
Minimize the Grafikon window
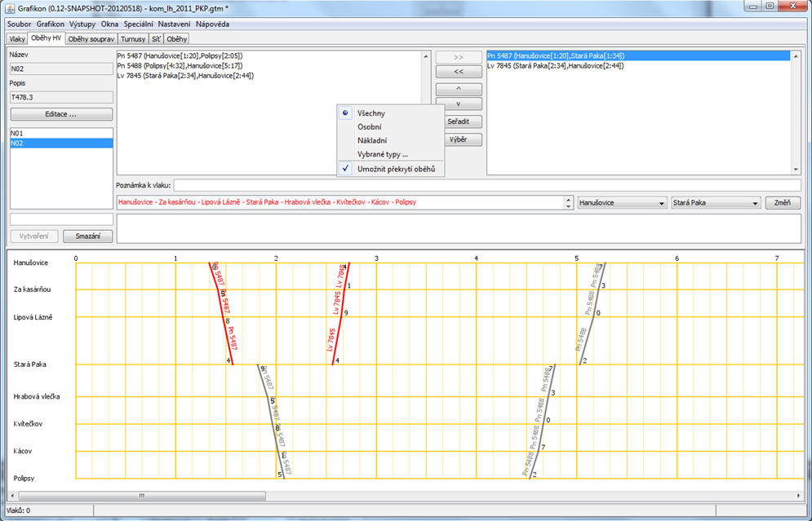click(x=753, y=7)
